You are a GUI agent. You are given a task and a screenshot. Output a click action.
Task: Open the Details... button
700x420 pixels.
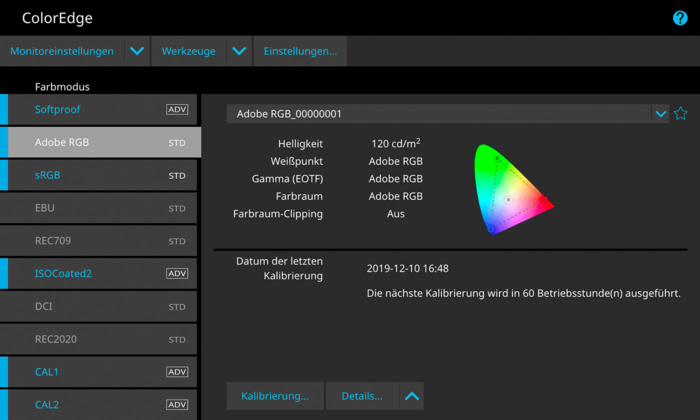(362, 396)
